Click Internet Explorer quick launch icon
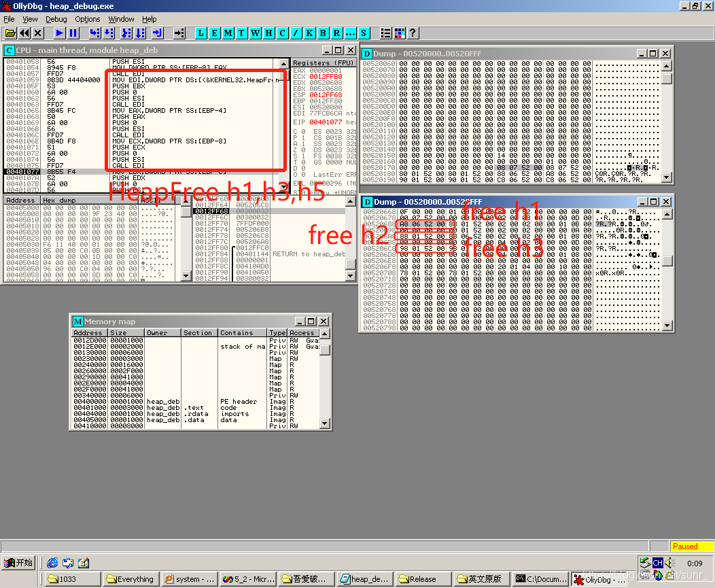 pyautogui.click(x=52, y=563)
